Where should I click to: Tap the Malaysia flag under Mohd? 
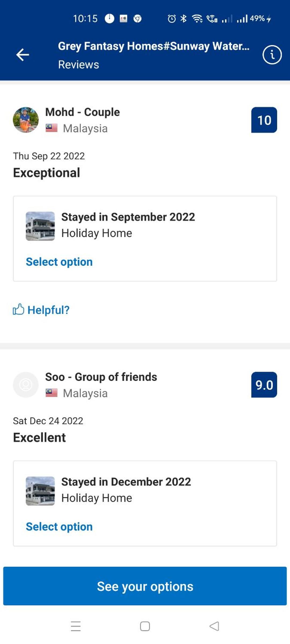52,128
